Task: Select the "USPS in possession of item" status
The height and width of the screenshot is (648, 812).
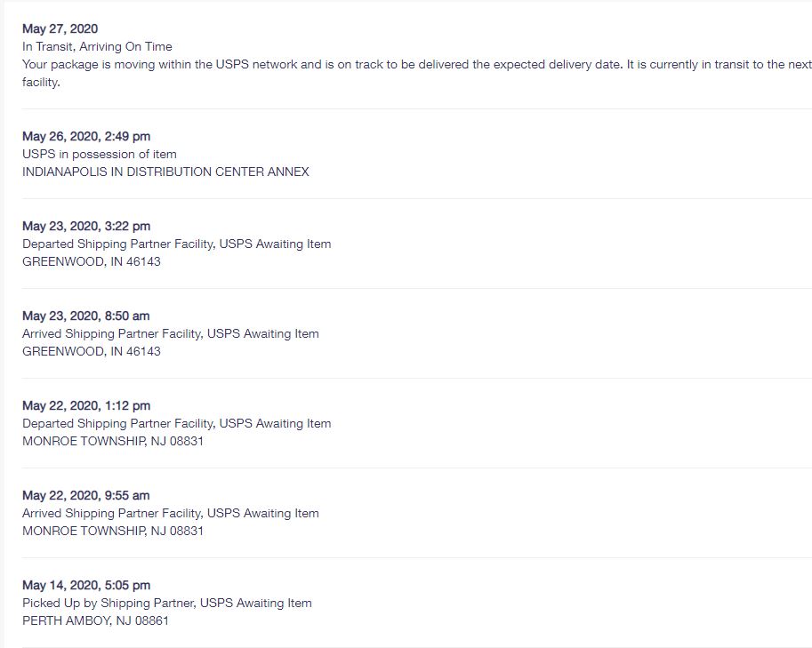Action: [x=99, y=154]
